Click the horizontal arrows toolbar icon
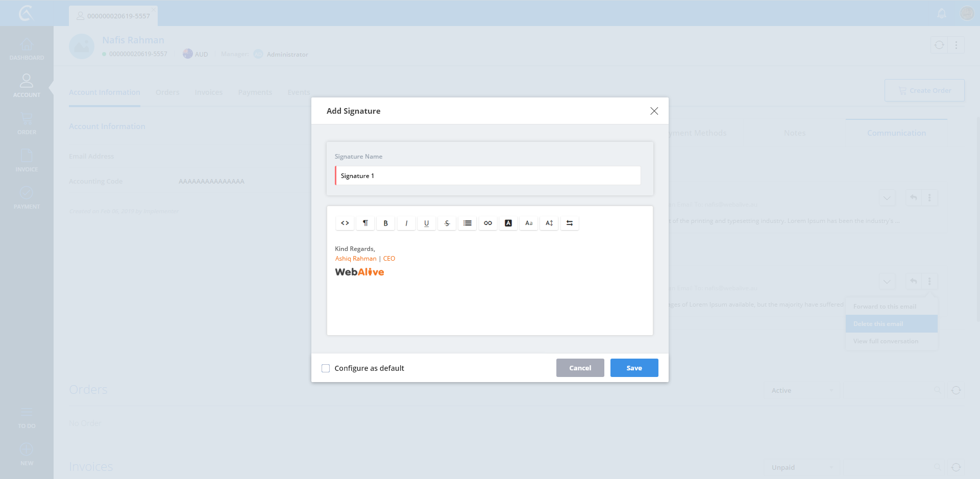The width and height of the screenshot is (980, 479). pyautogui.click(x=570, y=223)
